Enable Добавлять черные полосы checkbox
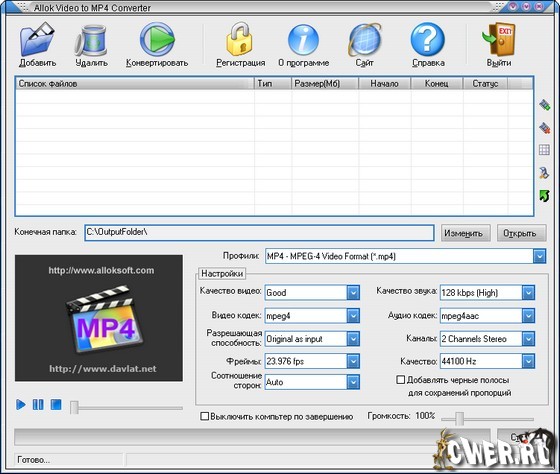The height and width of the screenshot is (474, 560). 401,380
